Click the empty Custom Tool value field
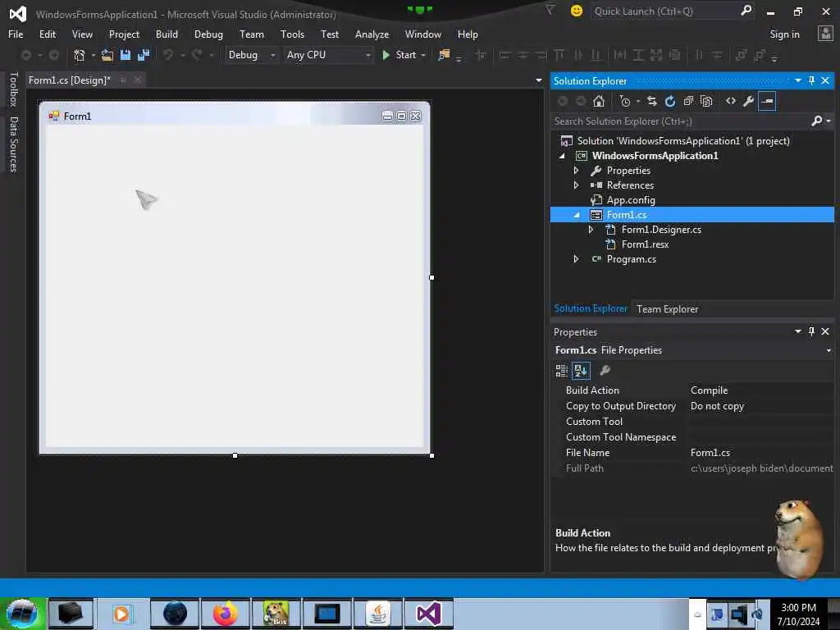840x630 pixels. click(x=760, y=422)
